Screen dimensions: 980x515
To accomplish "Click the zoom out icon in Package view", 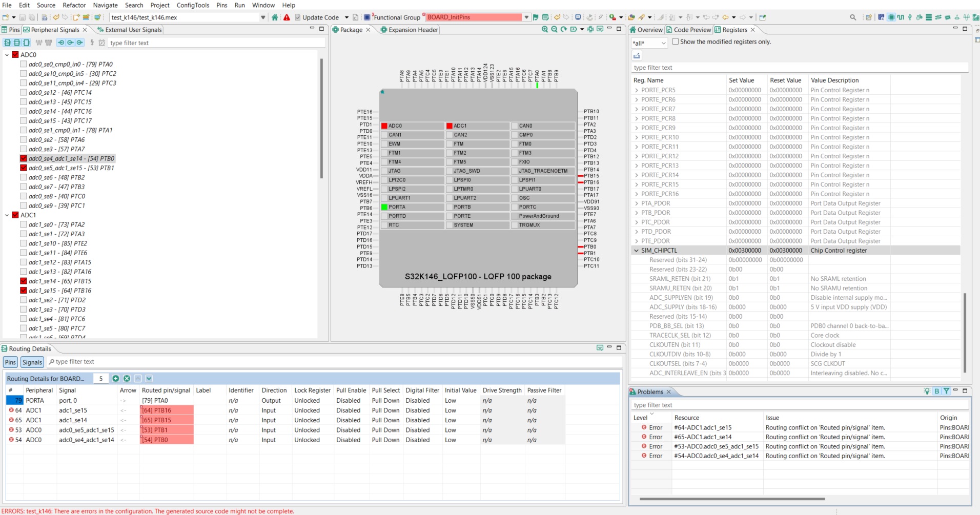I will coord(554,29).
